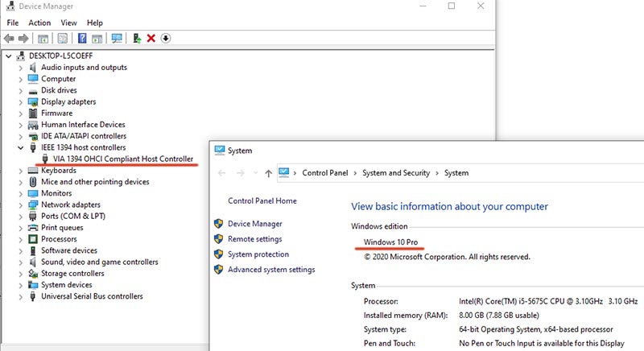Screen dimensions: 644x351
Task: Expand the Keyboards category chevron
Action: click(x=21, y=171)
